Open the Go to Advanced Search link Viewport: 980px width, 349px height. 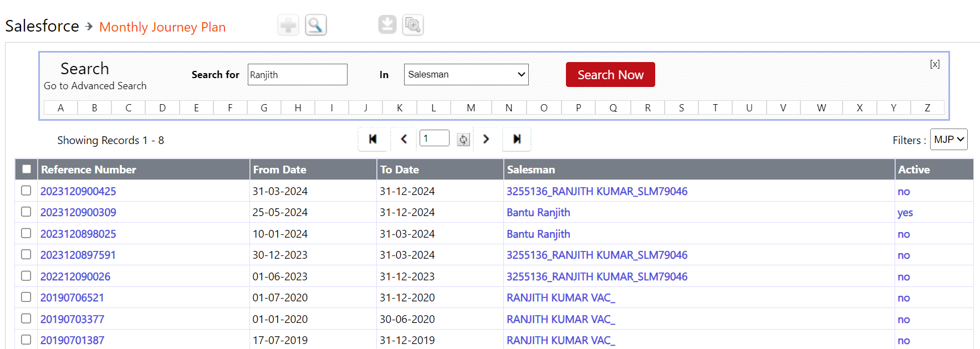95,86
